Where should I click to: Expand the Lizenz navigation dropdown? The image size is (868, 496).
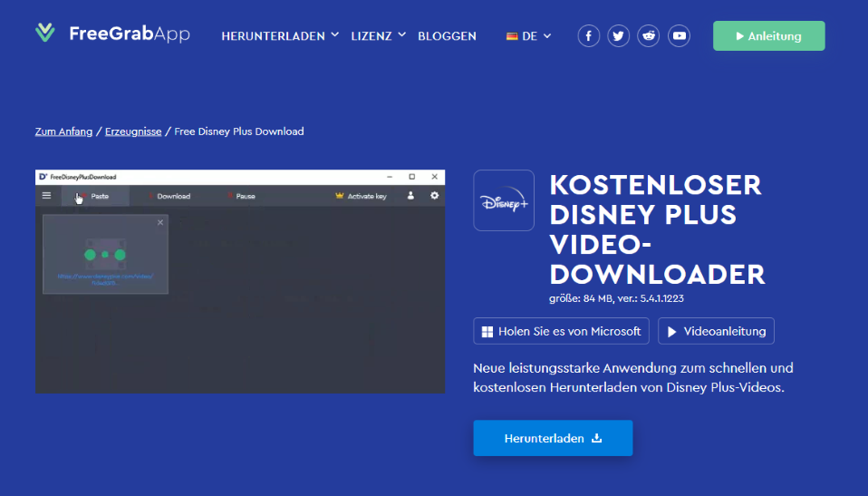point(378,36)
